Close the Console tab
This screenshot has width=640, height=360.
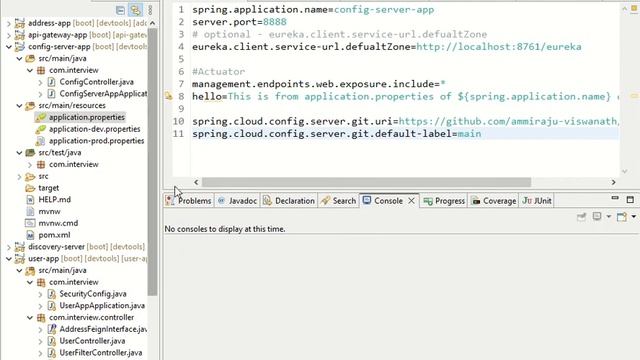(x=411, y=201)
